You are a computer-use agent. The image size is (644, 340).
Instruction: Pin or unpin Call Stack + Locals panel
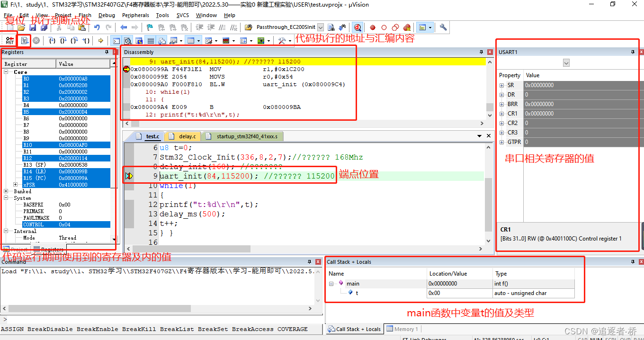pos(634,261)
